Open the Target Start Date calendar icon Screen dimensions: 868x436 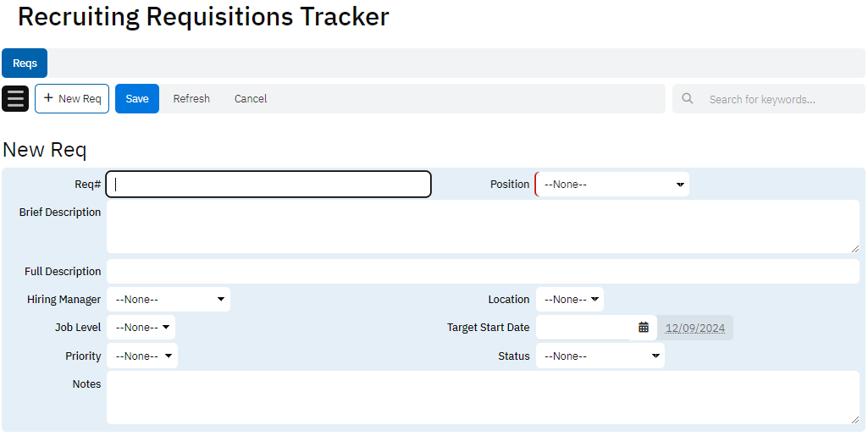coord(644,328)
